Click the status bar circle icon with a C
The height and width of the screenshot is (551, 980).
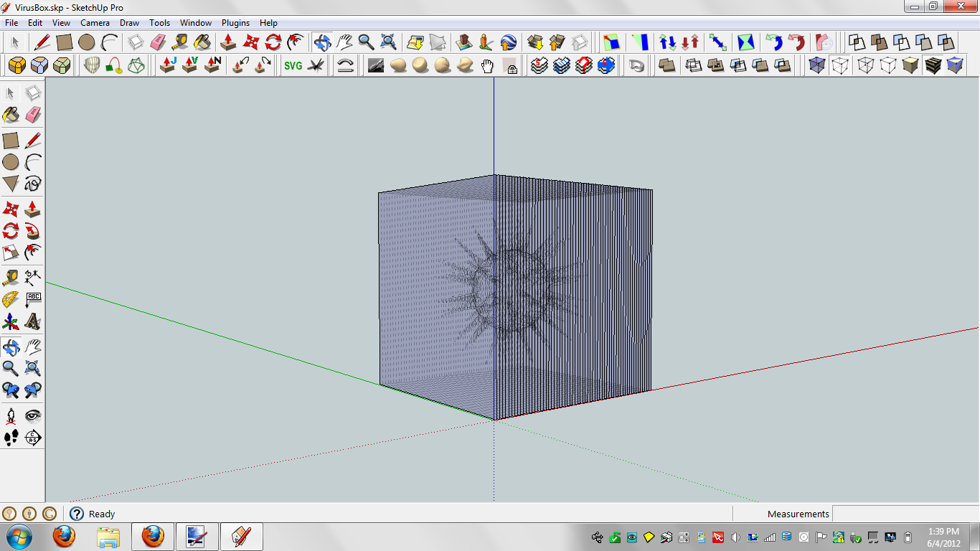(49, 514)
